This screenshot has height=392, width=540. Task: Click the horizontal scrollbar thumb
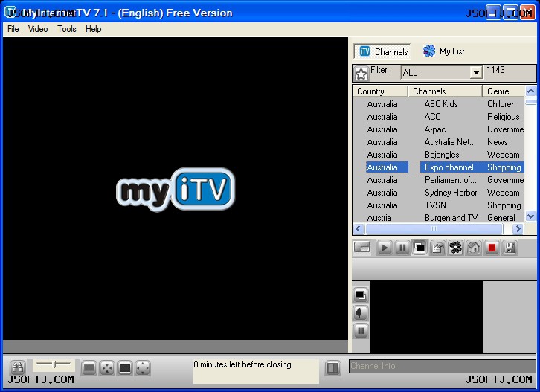pos(434,228)
